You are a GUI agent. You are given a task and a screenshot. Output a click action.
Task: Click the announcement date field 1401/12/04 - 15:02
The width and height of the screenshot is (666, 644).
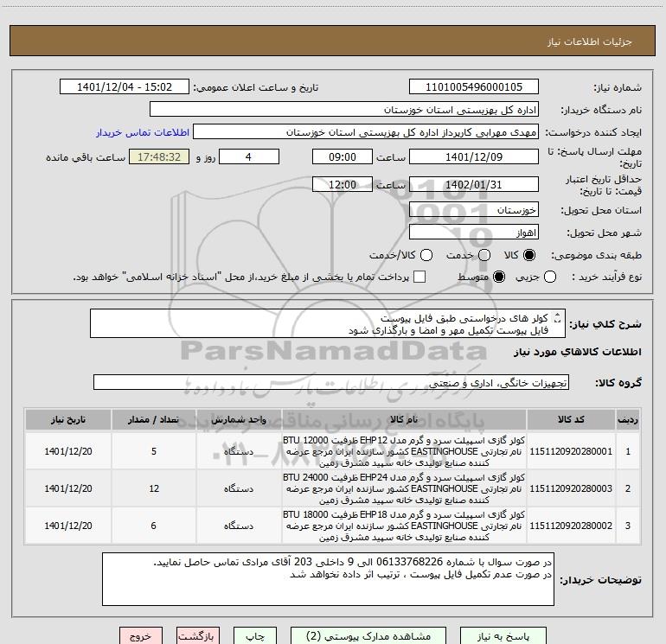pyautogui.click(x=125, y=87)
